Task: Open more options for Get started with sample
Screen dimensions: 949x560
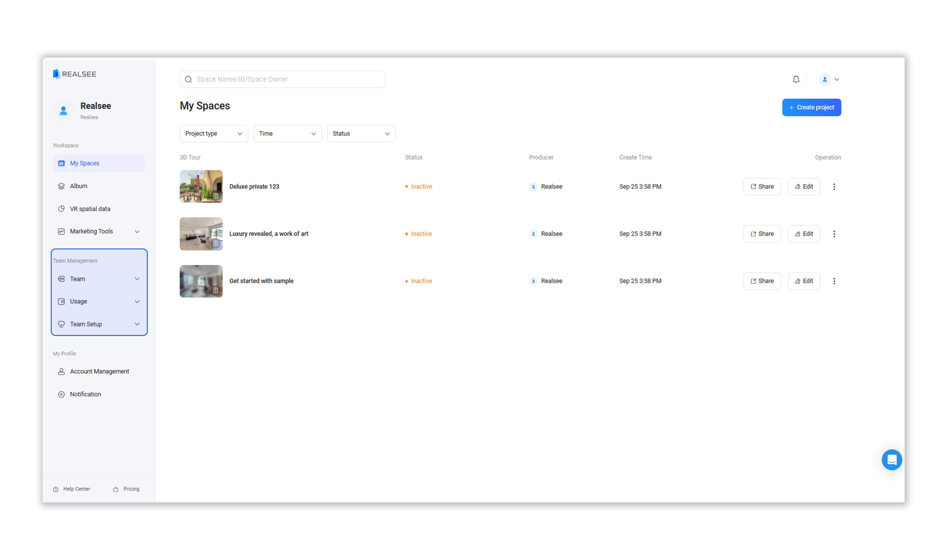Action: 834,281
